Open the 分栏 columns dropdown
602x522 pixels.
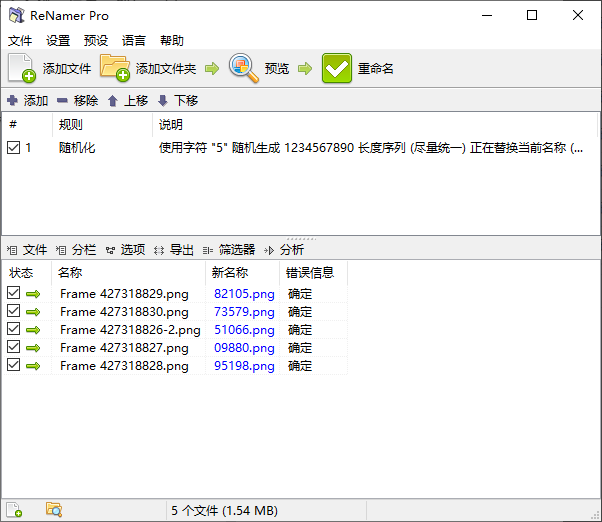[76, 250]
